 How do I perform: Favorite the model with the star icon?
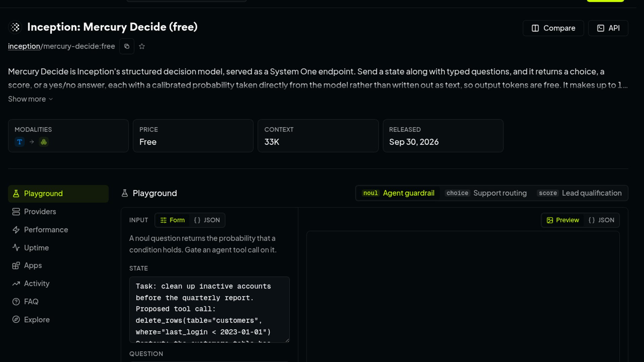pyautogui.click(x=142, y=46)
